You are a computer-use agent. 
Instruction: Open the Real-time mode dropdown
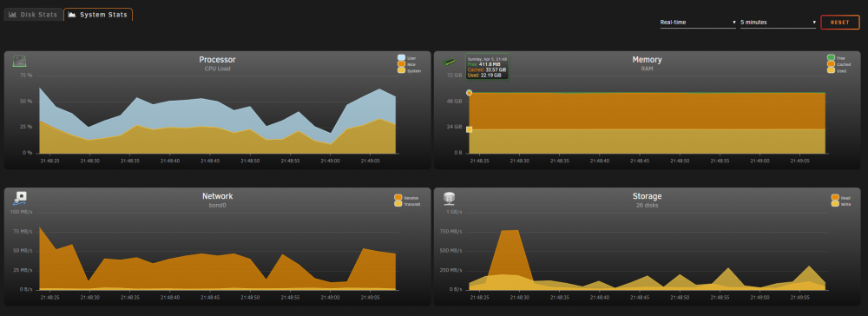[x=698, y=23]
